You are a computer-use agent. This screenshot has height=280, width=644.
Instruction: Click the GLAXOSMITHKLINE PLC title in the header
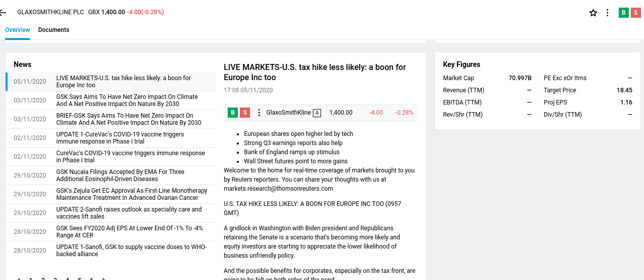point(51,12)
